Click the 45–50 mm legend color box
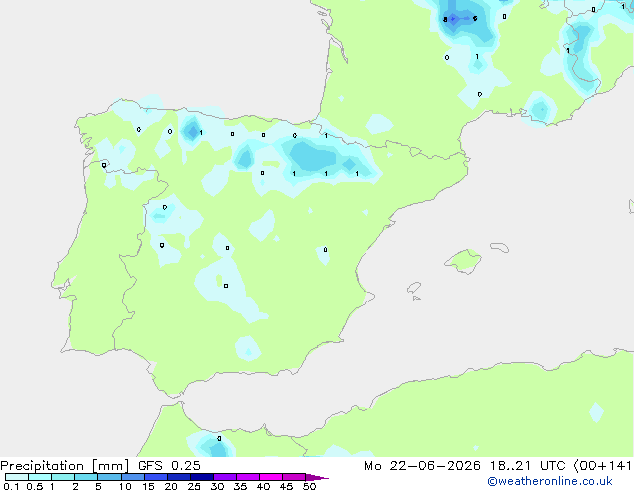Viewport: 634px width, 490px height. click(294, 477)
